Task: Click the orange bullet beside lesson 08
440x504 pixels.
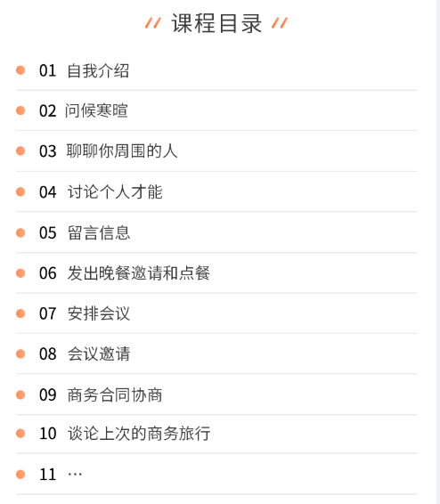Action: pyautogui.click(x=20, y=354)
